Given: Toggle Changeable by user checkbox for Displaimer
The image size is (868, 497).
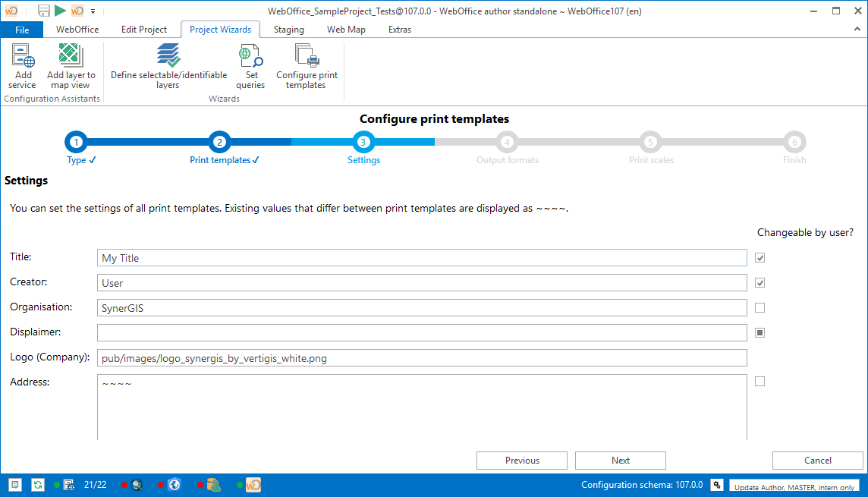Looking at the screenshot, I should click(x=760, y=332).
